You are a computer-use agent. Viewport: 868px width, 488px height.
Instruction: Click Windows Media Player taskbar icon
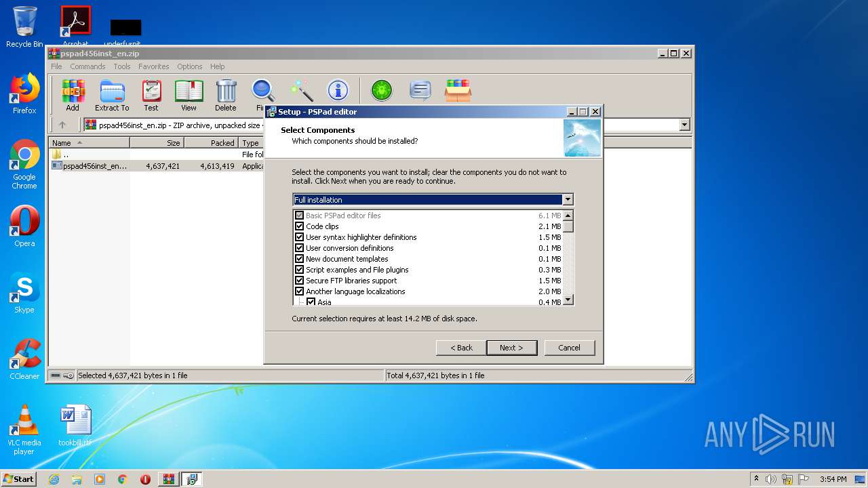pos(100,479)
